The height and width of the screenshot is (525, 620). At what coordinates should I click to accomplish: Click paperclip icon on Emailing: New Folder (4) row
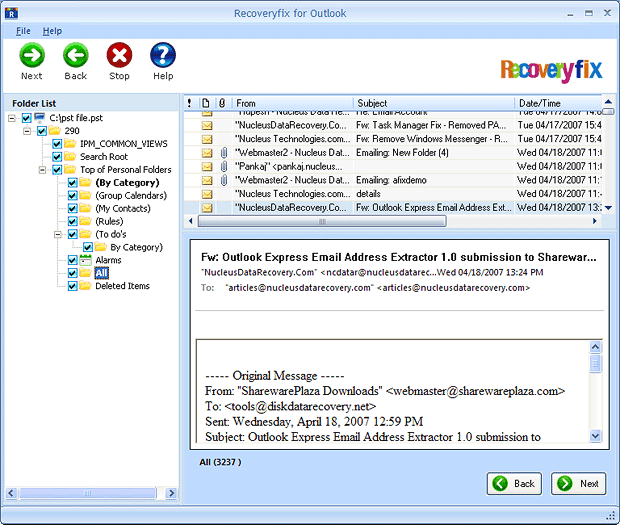click(224, 153)
